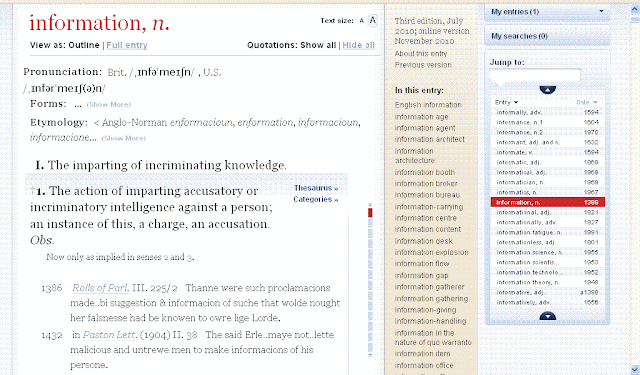This screenshot has height=375, width=640.
Task: Jump to English information
Action: pos(428,105)
